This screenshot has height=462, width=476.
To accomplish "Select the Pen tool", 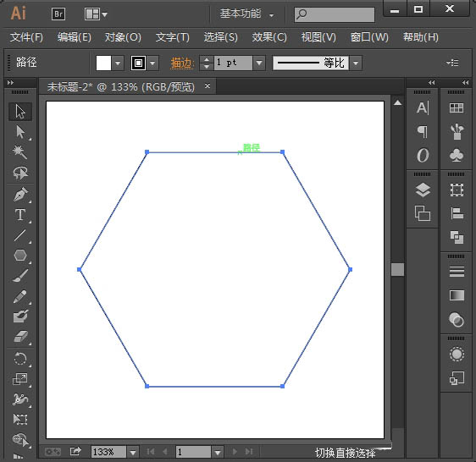I will click(20, 195).
